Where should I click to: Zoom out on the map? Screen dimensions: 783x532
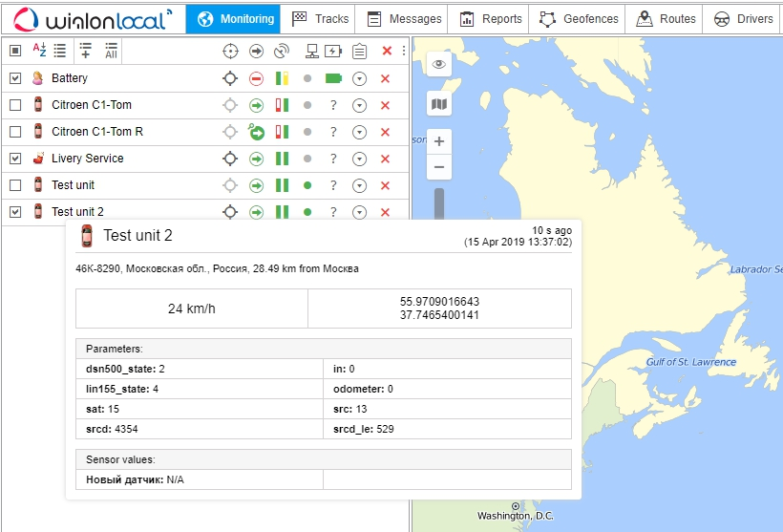(439, 167)
